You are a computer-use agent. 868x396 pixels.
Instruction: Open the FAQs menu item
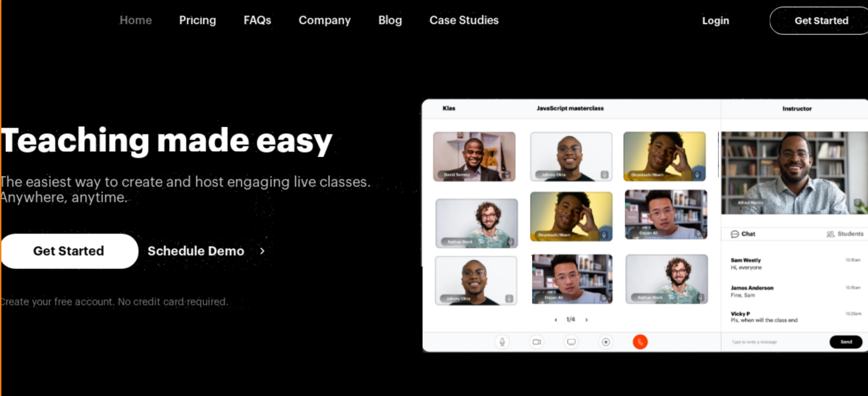[x=257, y=20]
